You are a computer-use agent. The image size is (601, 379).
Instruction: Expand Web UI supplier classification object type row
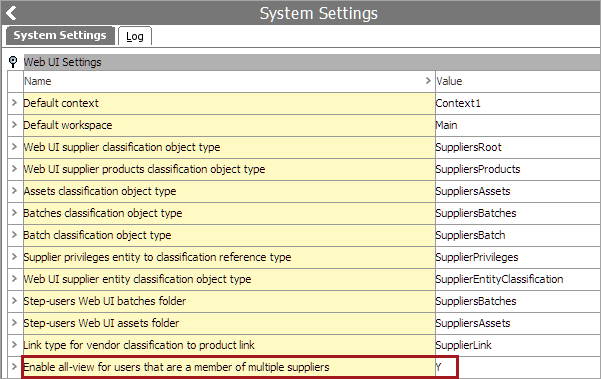[x=15, y=147]
